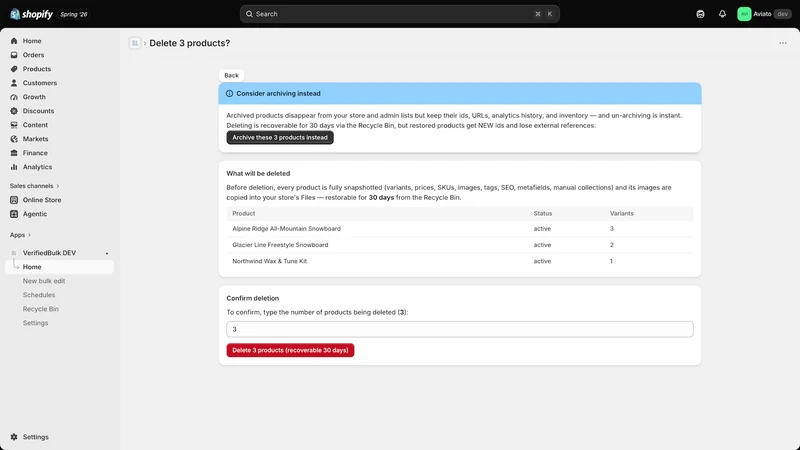Open the Customers person icon
Viewport: 800px width, 450px height.
tap(14, 83)
